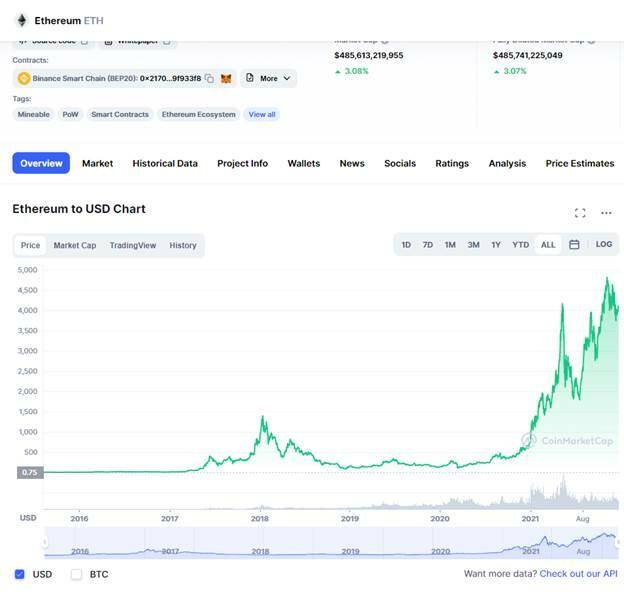Click the 5,000 price axis label
The image size is (624, 603).
point(27,270)
